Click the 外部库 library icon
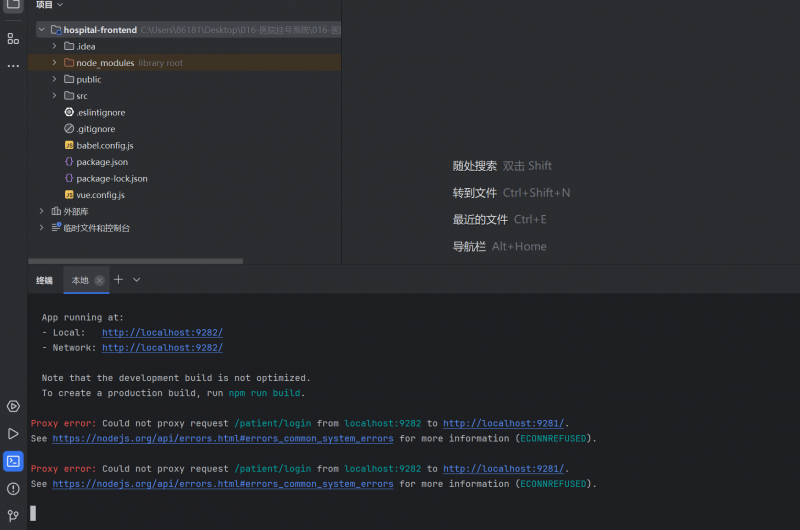Viewport: 800px width, 530px height. (56, 211)
